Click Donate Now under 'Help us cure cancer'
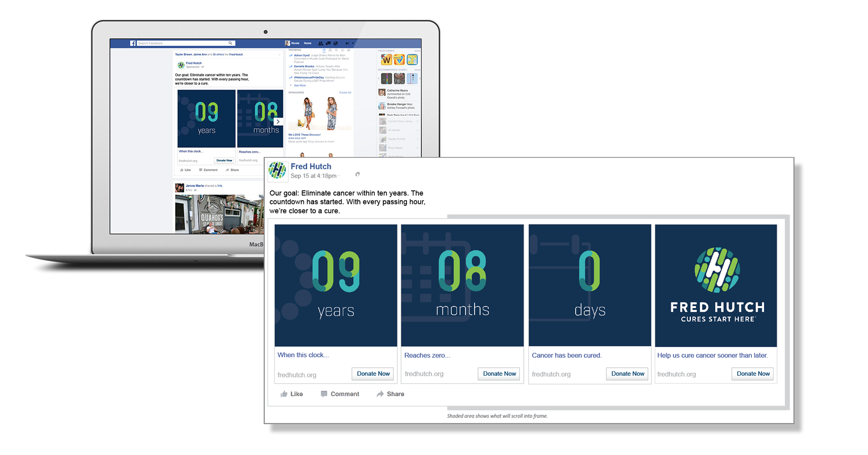This screenshot has width=868, height=455. click(x=753, y=374)
